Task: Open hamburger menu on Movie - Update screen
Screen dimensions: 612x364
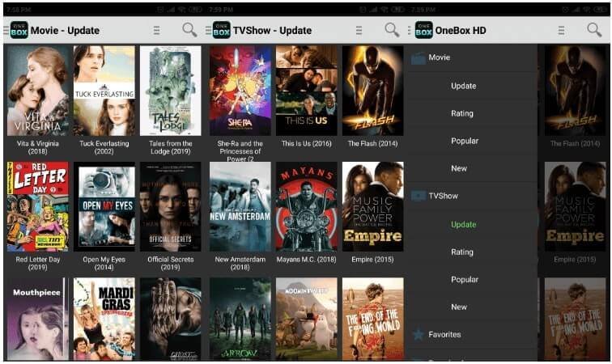Action: tap(6, 30)
